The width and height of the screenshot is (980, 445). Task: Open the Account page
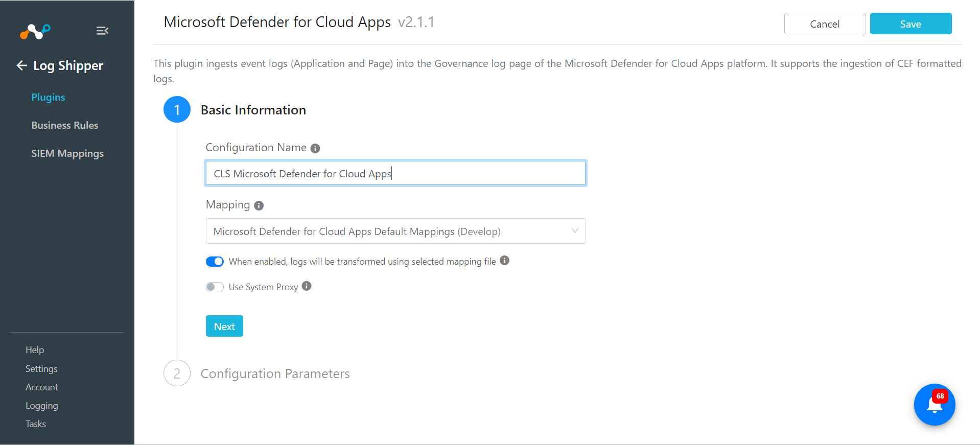click(42, 387)
